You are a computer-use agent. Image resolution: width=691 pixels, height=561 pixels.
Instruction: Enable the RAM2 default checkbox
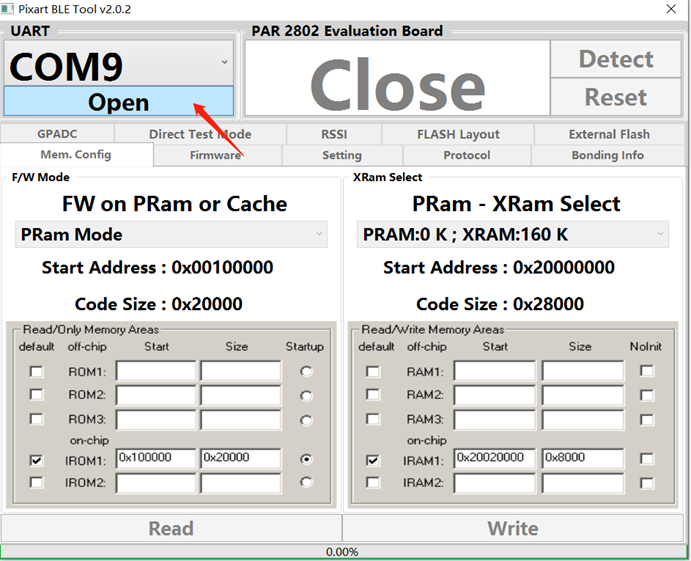tap(373, 394)
